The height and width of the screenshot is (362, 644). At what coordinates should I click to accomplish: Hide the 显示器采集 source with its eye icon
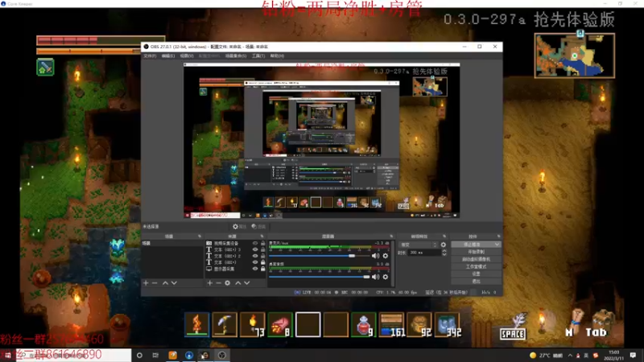click(255, 269)
